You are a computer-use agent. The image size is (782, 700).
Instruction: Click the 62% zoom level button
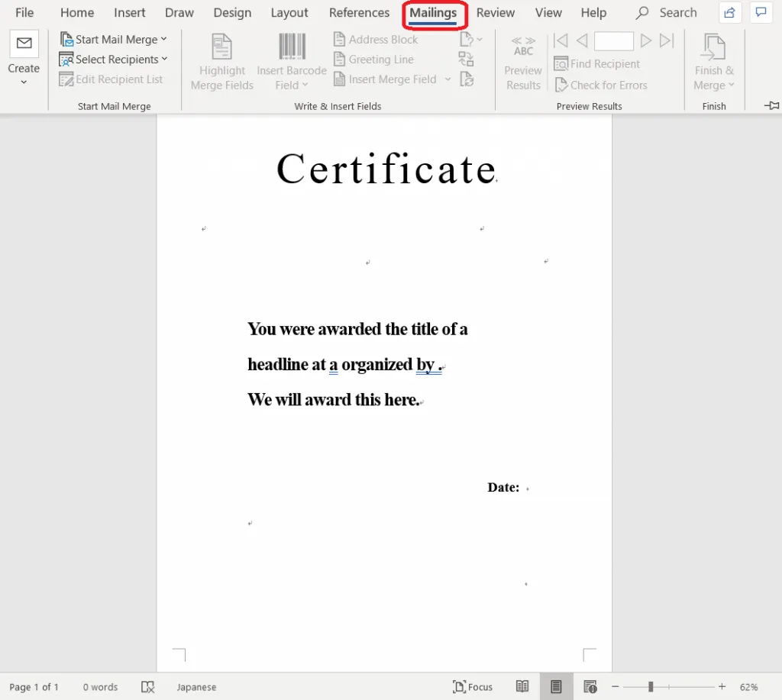(748, 687)
